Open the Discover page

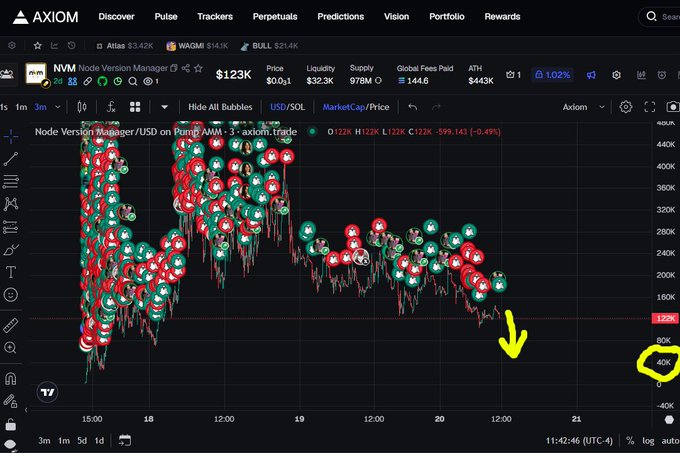116,16
